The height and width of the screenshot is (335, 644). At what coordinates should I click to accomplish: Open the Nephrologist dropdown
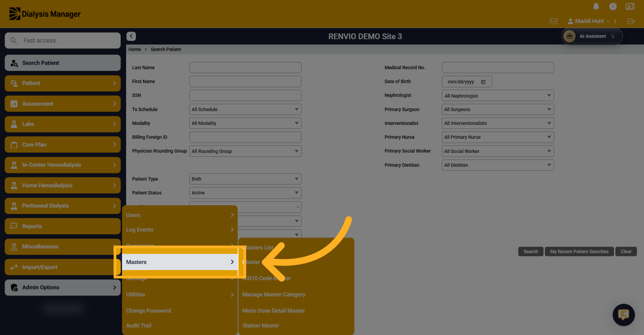pyautogui.click(x=498, y=96)
